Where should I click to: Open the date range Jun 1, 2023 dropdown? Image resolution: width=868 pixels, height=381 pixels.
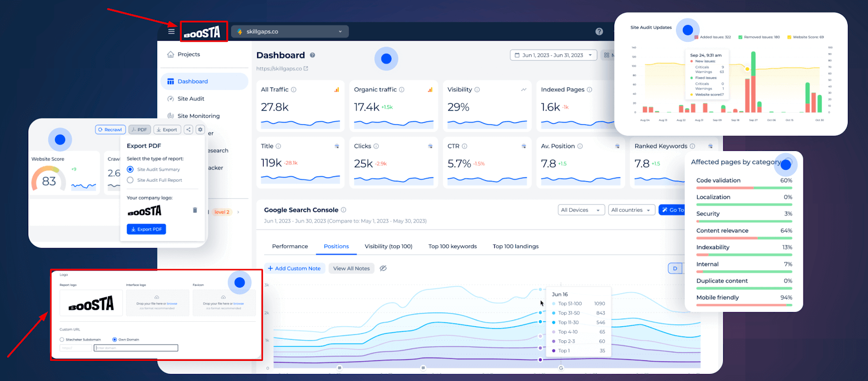pyautogui.click(x=553, y=55)
